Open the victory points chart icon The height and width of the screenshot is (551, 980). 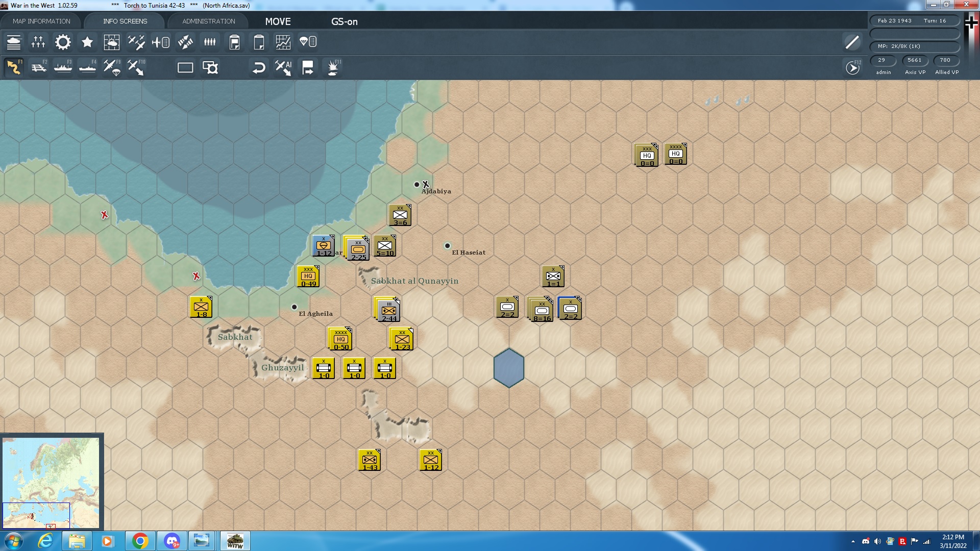point(283,42)
